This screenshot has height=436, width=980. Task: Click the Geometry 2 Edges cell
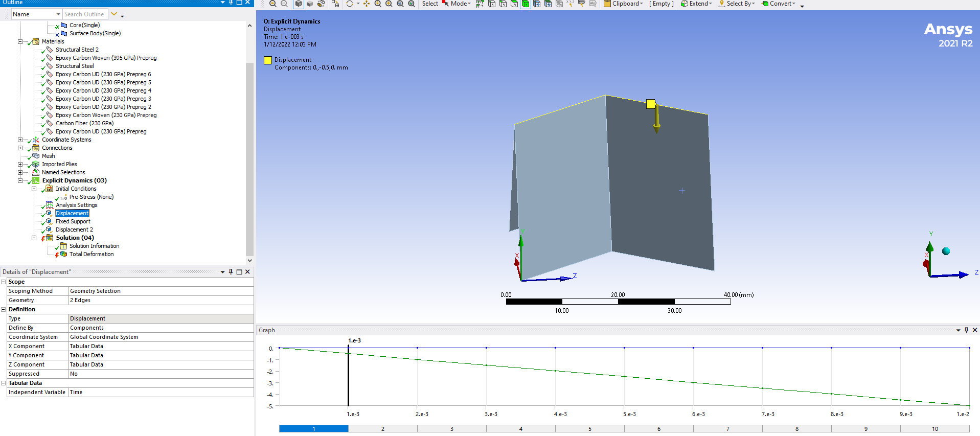coord(161,300)
